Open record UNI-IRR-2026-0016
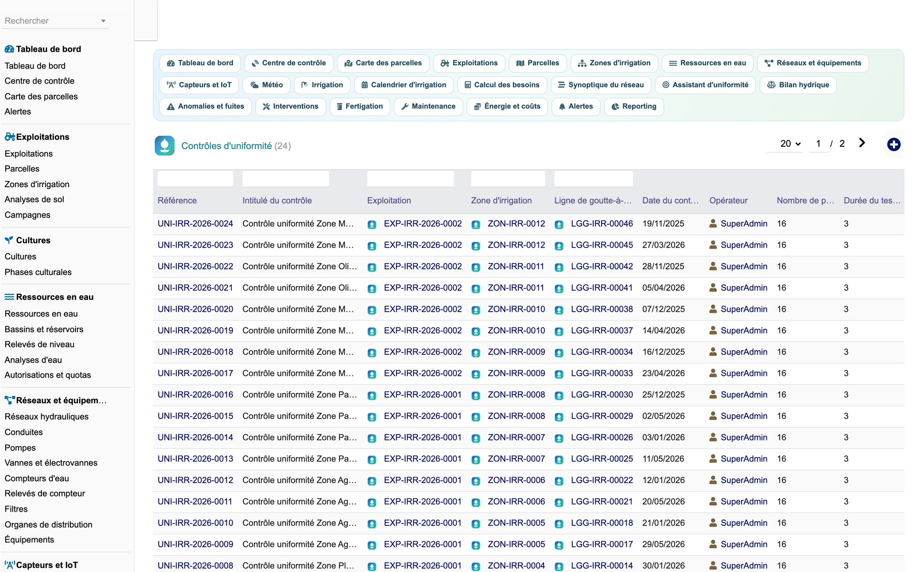Image resolution: width=924 pixels, height=572 pixels. coord(195,395)
